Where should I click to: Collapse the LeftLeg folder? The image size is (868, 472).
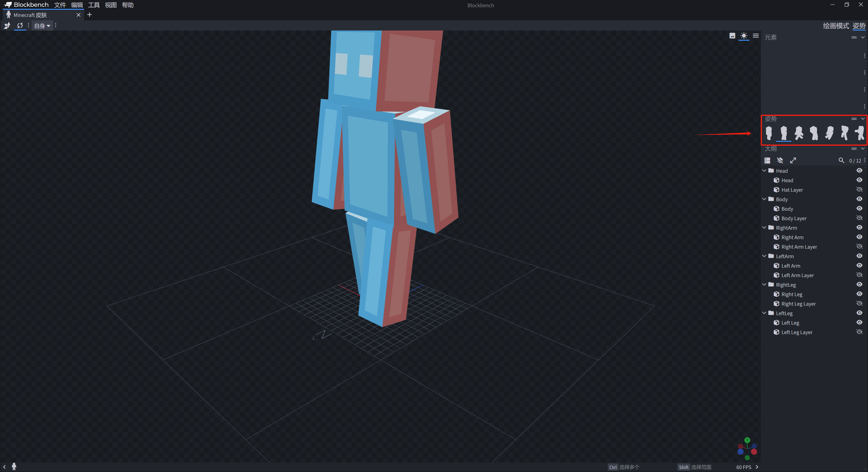click(x=764, y=313)
